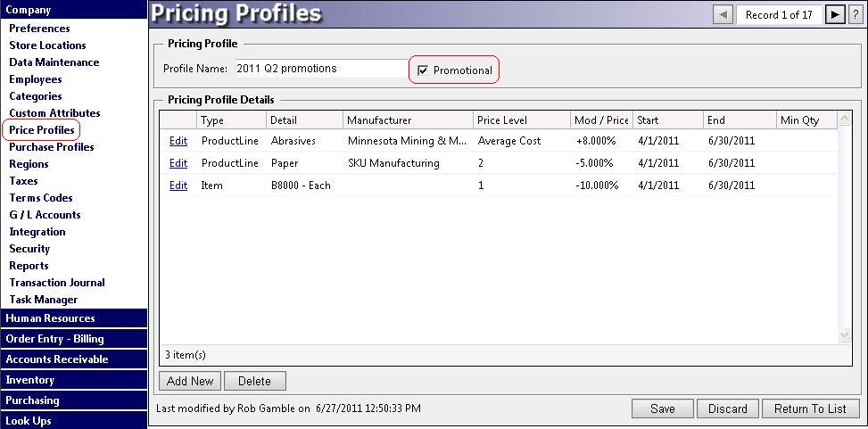The height and width of the screenshot is (429, 868).
Task: Save the pricing profile
Action: pyautogui.click(x=662, y=408)
